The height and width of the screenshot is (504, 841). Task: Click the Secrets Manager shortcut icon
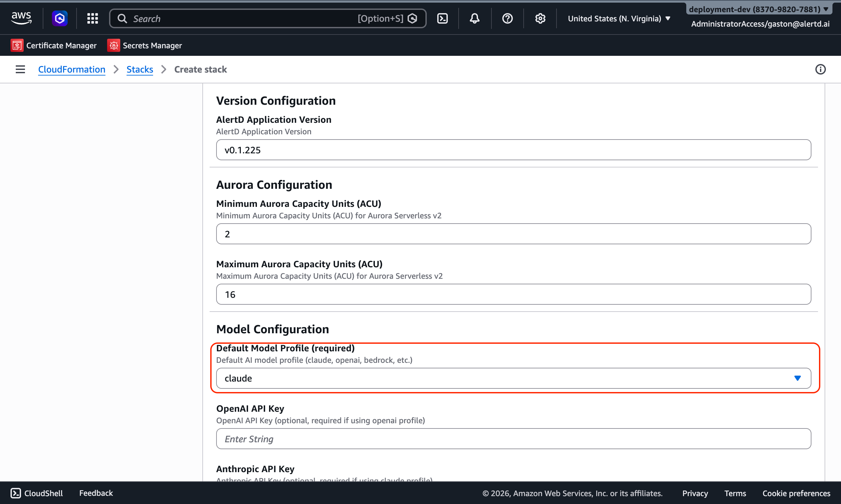coord(113,45)
